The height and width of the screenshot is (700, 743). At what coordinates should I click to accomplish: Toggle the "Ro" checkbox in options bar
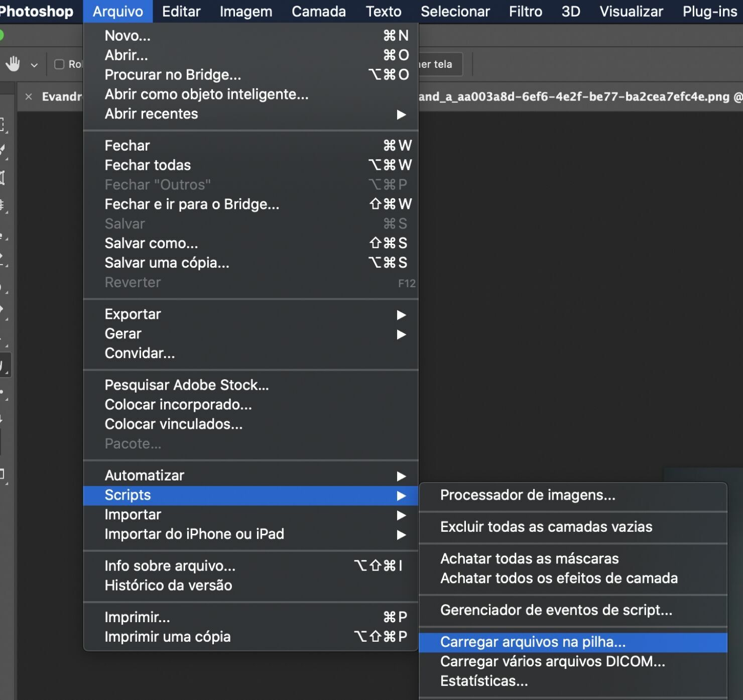[x=59, y=64]
